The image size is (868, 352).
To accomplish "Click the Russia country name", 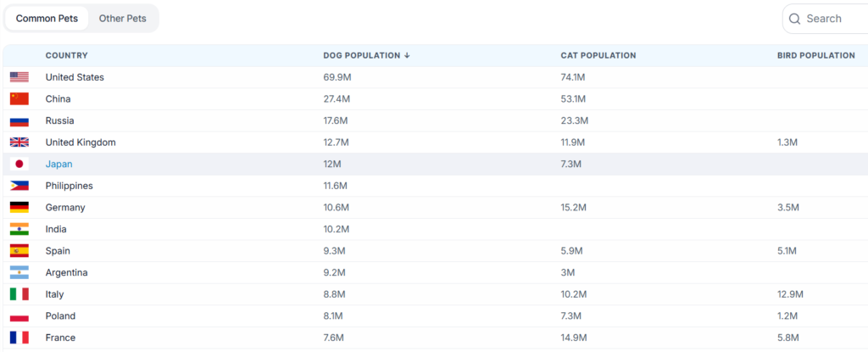I will pos(59,120).
